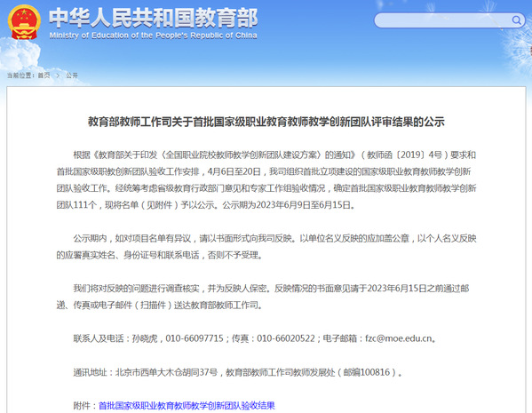Screen dimensions: 532x413
Task: Click the search magnifier icon
Action: (516, 20)
